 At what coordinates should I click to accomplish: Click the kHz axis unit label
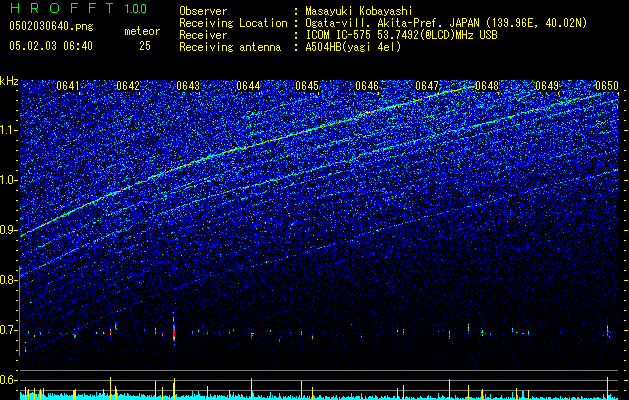click(9, 81)
